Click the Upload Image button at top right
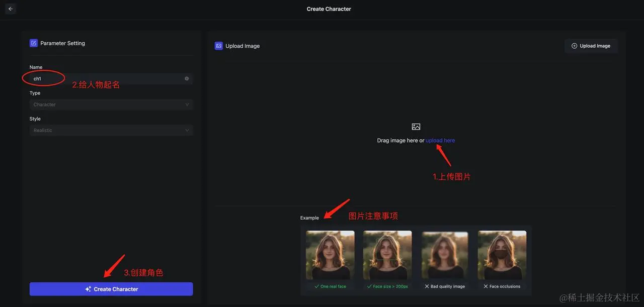This screenshot has height=307, width=644. point(591,46)
